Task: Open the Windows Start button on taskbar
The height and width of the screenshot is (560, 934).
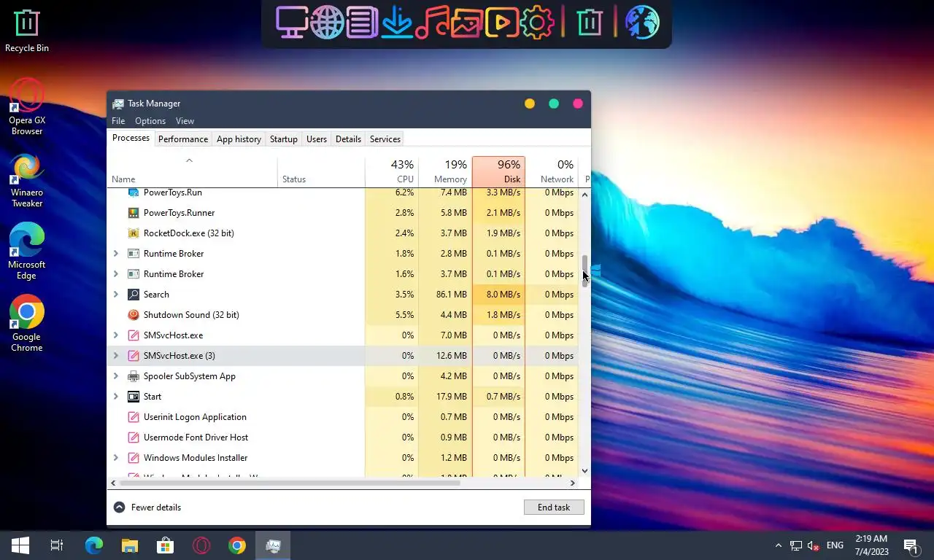Action: pos(20,545)
